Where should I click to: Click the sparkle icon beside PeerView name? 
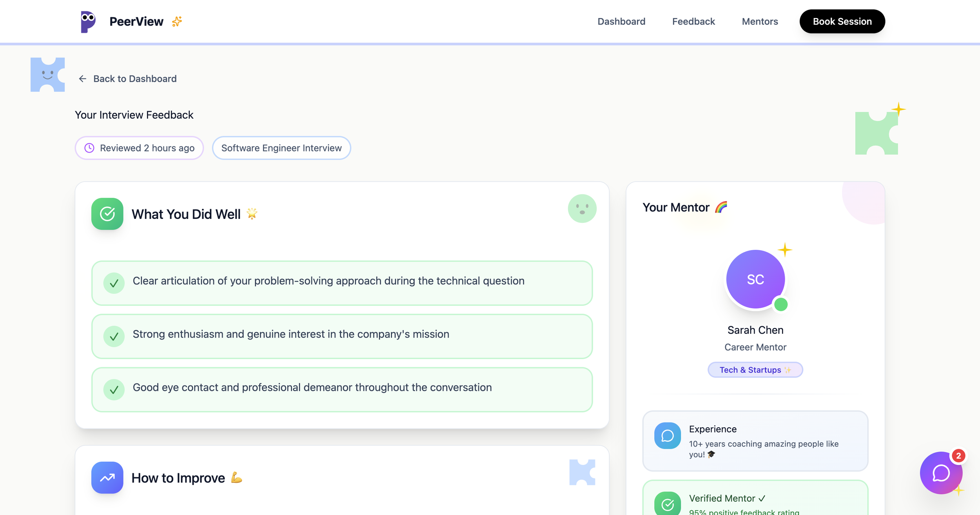177,22
